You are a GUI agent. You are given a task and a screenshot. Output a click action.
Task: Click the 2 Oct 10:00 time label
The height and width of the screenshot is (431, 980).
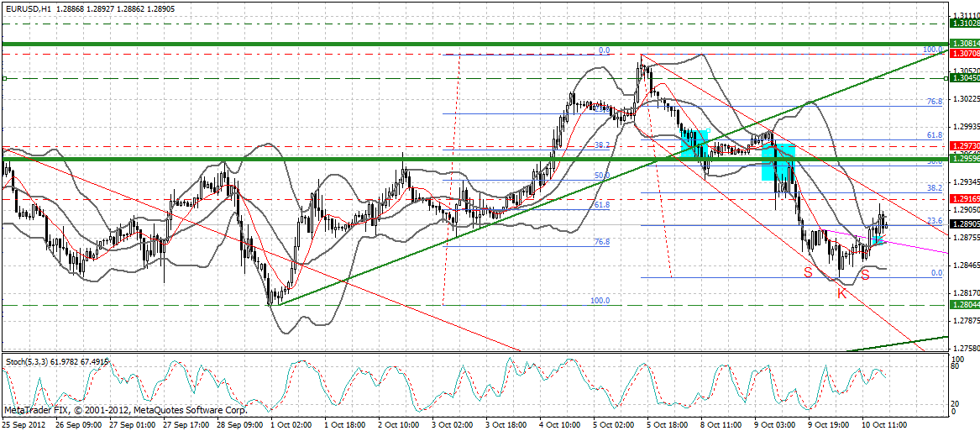coord(401,424)
